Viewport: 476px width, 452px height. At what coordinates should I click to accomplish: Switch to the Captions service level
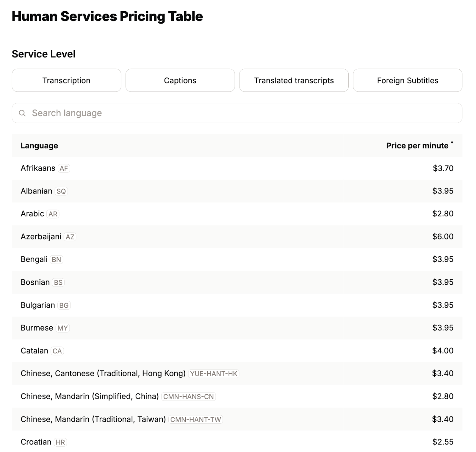[x=180, y=80]
